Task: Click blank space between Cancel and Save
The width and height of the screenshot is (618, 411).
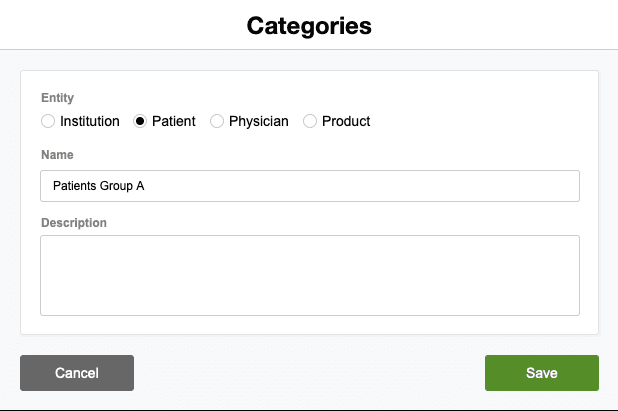Action: coord(309,373)
